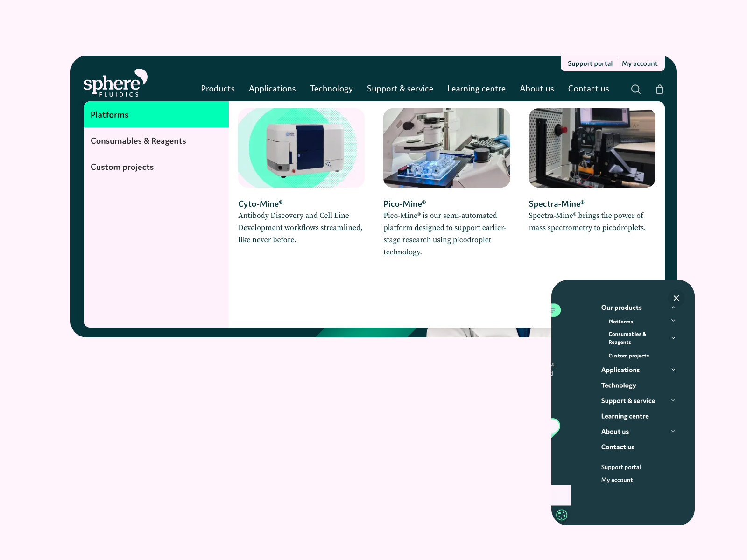Open the Cyto-Mine product image

click(301, 148)
